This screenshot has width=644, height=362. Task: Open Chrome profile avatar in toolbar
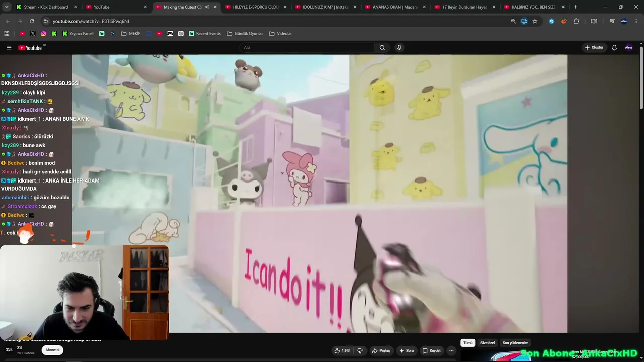[624, 21]
